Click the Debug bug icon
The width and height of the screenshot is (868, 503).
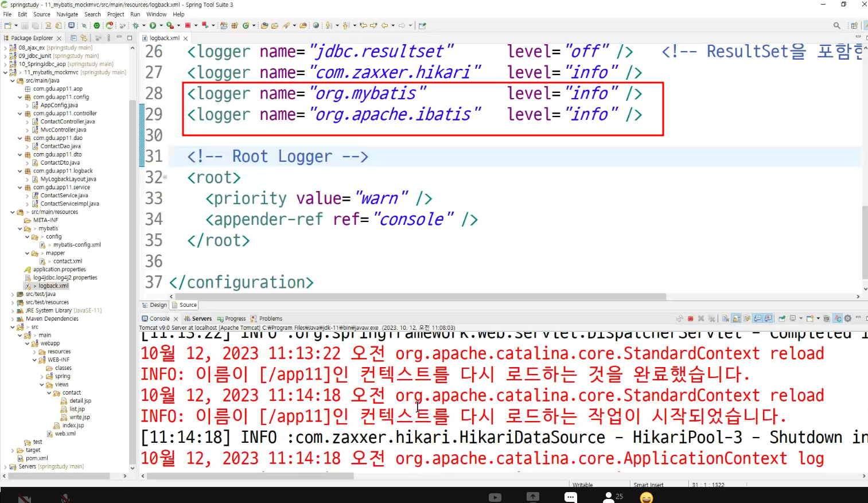(x=135, y=25)
